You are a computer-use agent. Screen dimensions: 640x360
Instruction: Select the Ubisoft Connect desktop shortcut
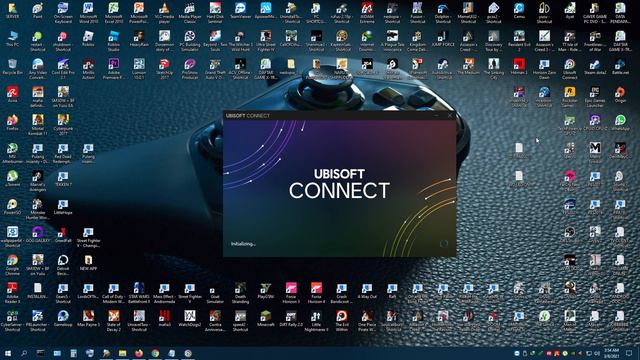[569, 69]
